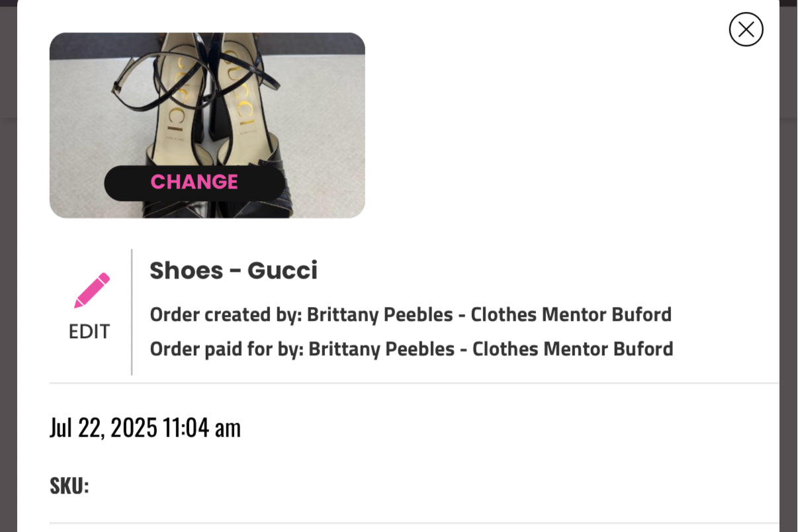Click the pink pencil edit icon
Screen dimensions: 798x532
pos(91,290)
